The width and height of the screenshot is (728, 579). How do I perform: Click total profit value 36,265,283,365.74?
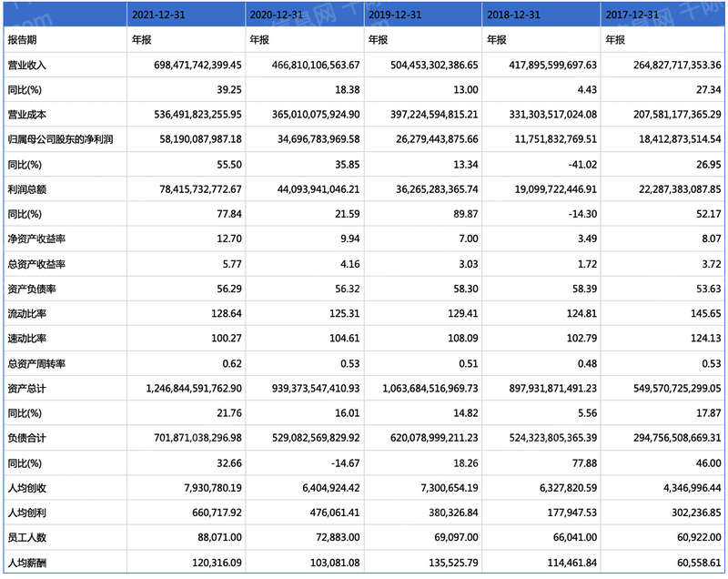click(437, 189)
